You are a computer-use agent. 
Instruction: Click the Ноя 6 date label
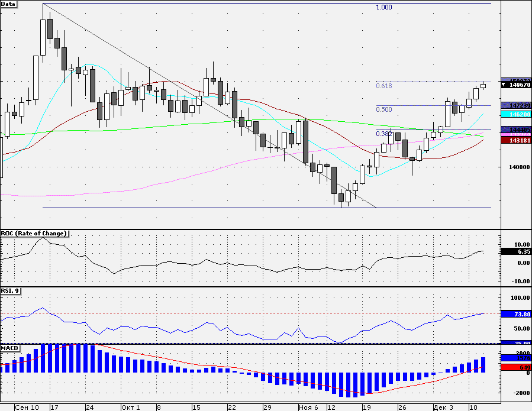click(308, 407)
